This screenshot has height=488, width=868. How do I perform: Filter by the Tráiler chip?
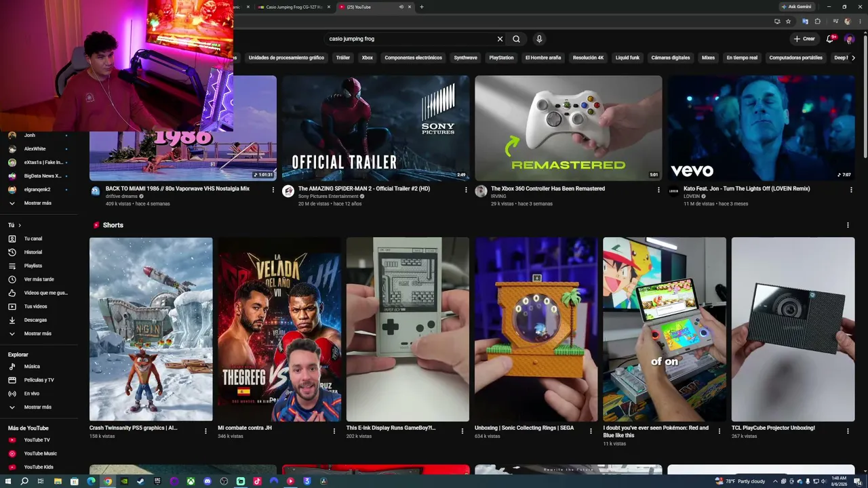coord(343,58)
